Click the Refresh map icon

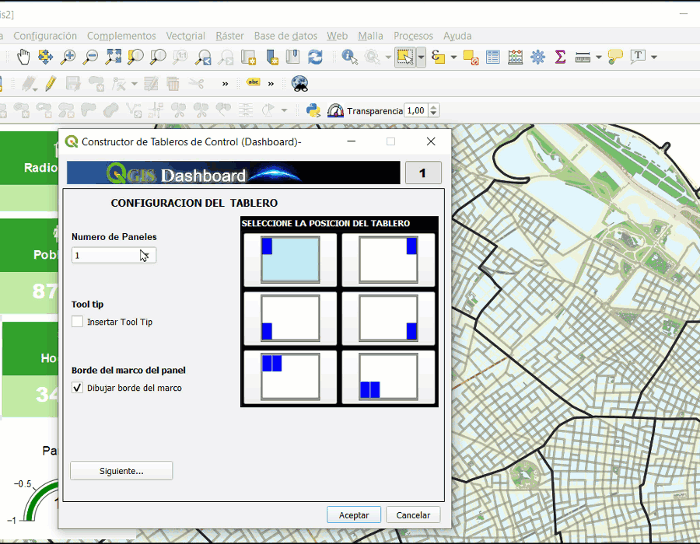point(315,57)
